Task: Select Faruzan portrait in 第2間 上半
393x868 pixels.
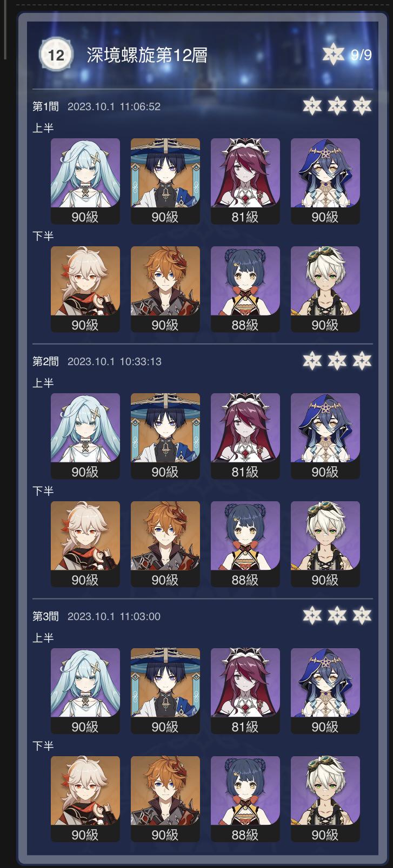Action: pyautogui.click(x=85, y=436)
